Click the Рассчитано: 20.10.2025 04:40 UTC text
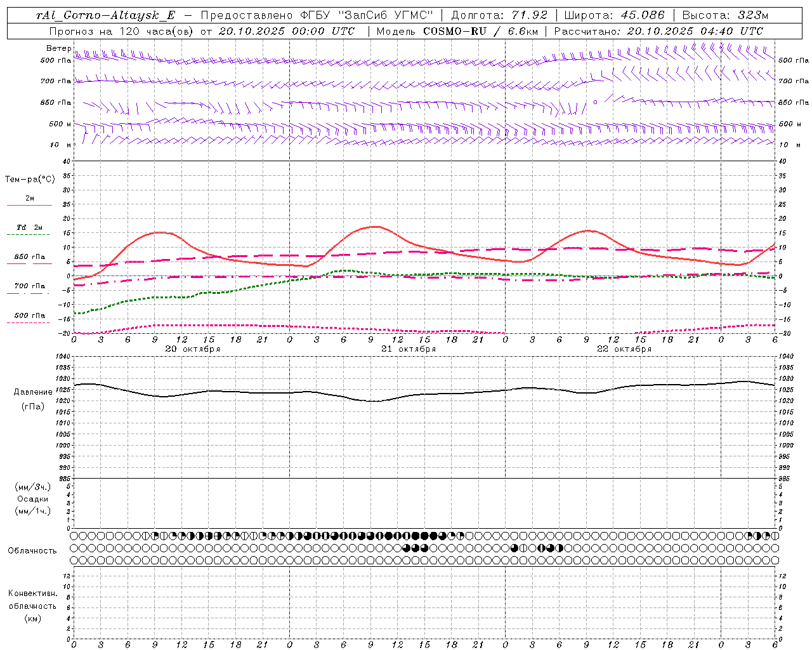 coord(658,31)
